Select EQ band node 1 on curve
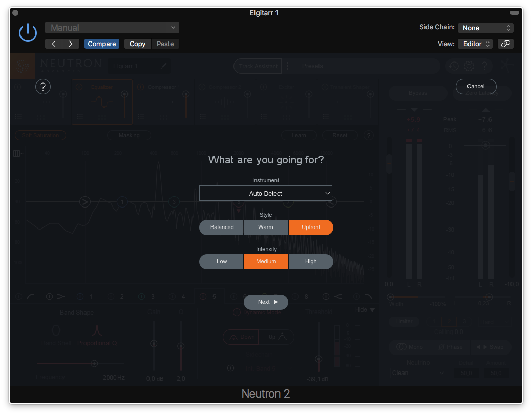The width and height of the screenshot is (532, 415). (x=122, y=202)
